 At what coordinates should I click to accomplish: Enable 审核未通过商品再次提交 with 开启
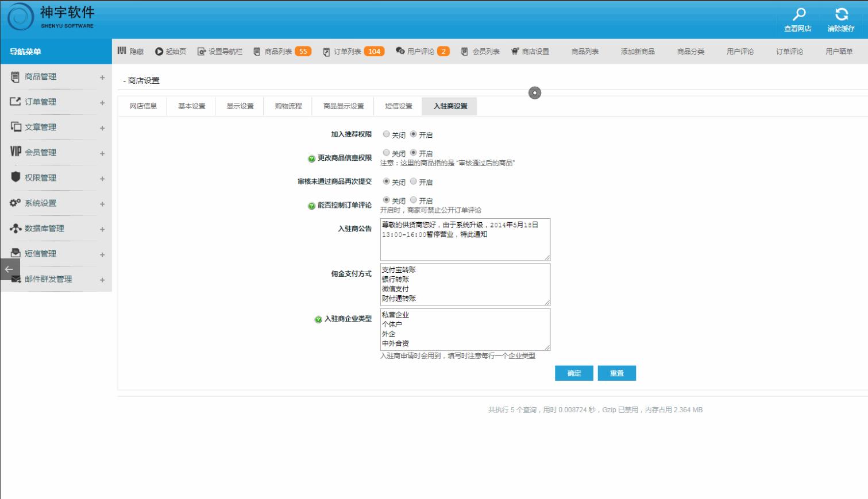pyautogui.click(x=414, y=181)
